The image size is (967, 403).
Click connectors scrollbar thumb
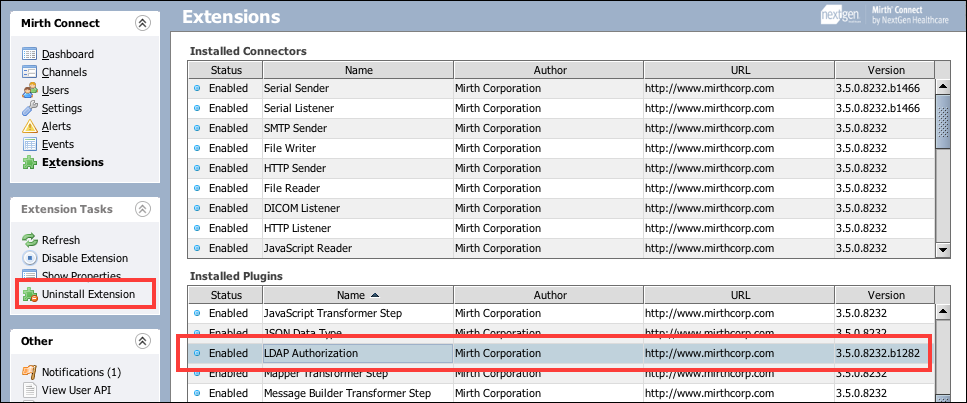click(x=943, y=121)
